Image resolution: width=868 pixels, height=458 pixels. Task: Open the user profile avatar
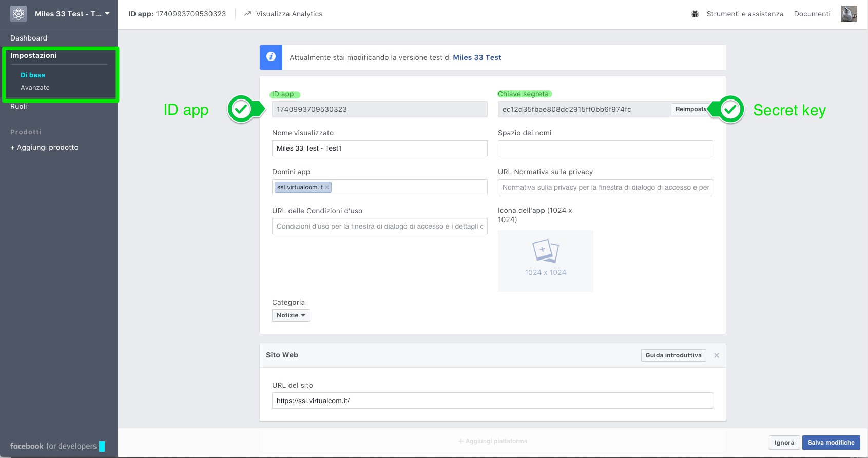[848, 14]
